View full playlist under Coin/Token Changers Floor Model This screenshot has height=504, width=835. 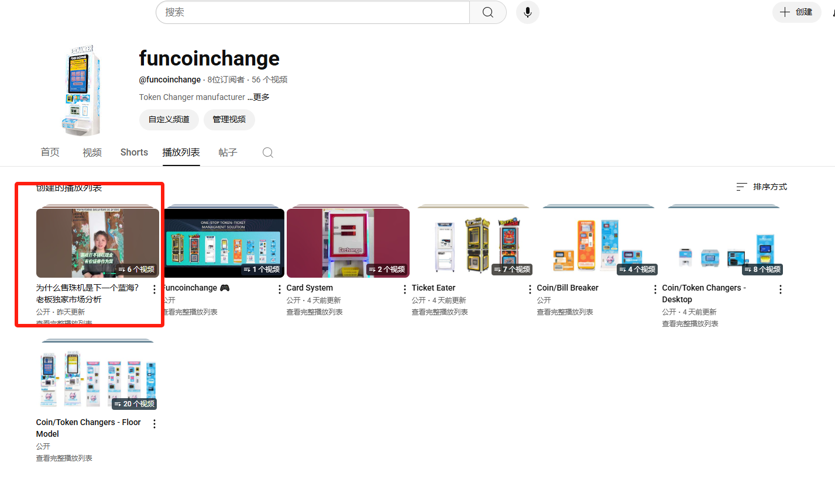coord(64,458)
